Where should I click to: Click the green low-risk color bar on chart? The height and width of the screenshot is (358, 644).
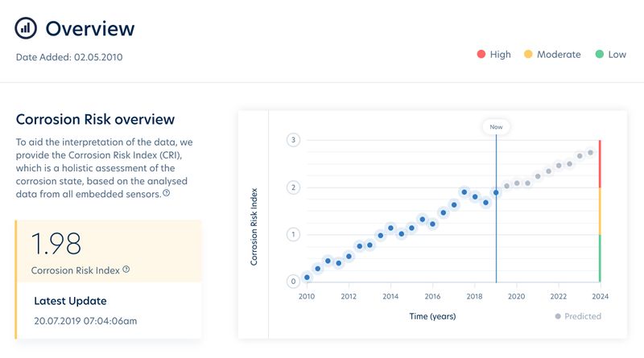tap(600, 257)
